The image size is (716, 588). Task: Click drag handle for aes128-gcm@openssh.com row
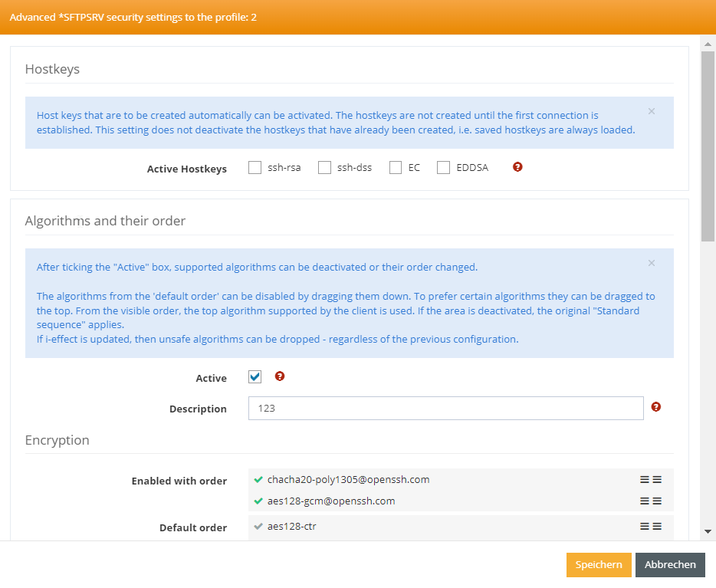pyautogui.click(x=651, y=501)
